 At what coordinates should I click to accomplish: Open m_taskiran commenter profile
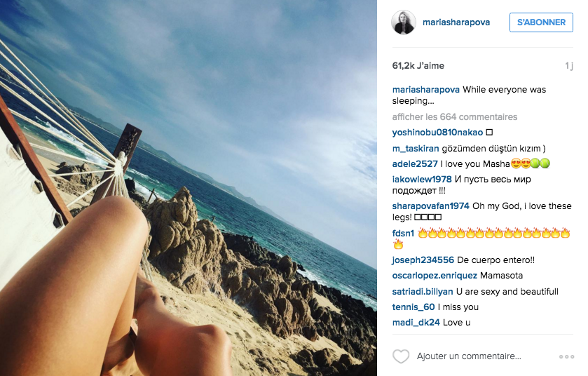click(416, 149)
